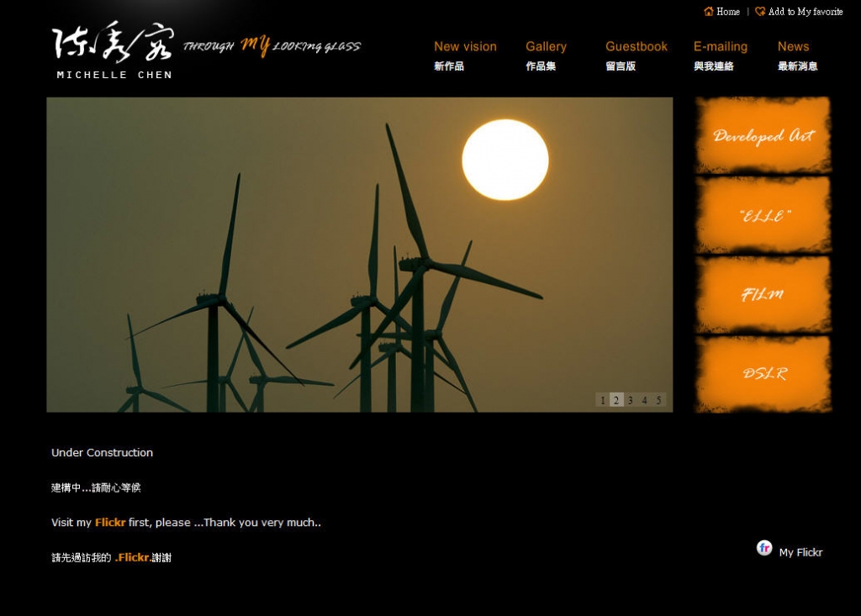The width and height of the screenshot is (861, 616).
Task: Click the "與我連絡" subtitle
Action: point(713,66)
